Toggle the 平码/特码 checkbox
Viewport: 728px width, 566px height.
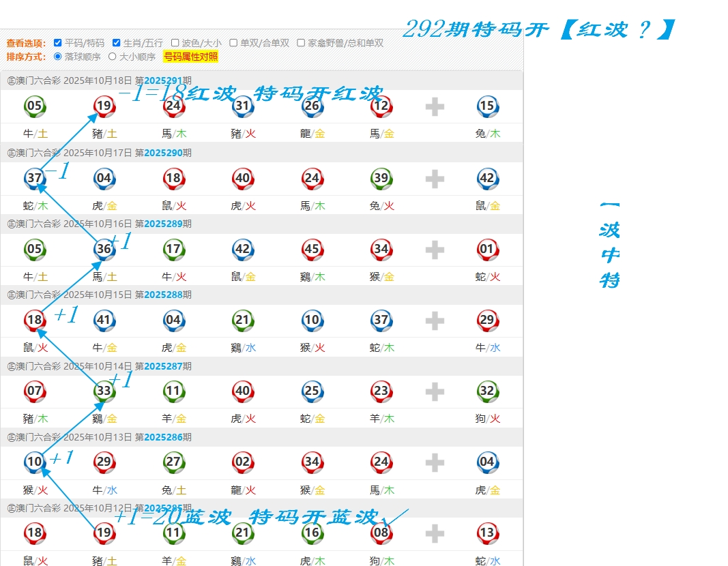point(58,42)
